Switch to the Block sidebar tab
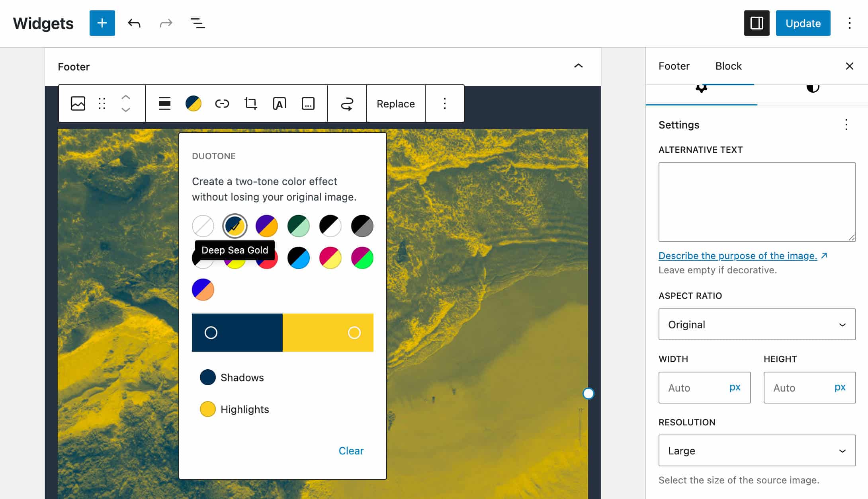This screenshot has height=499, width=868. 728,66
